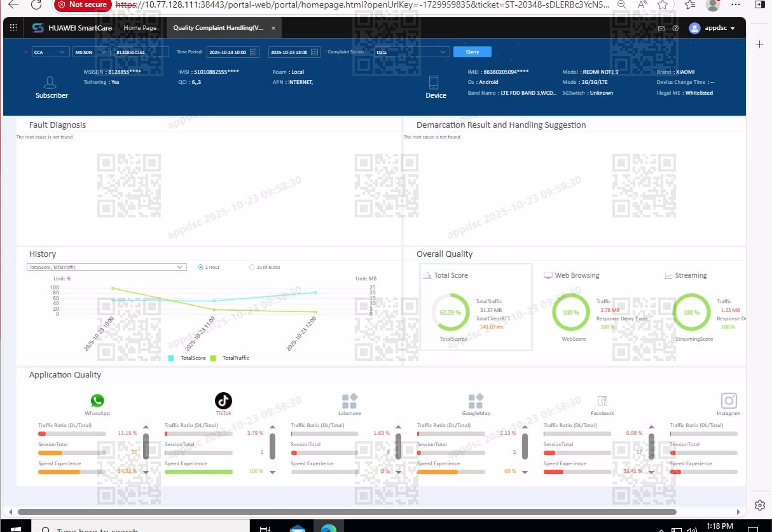Click the Not secure badge

[83, 4]
